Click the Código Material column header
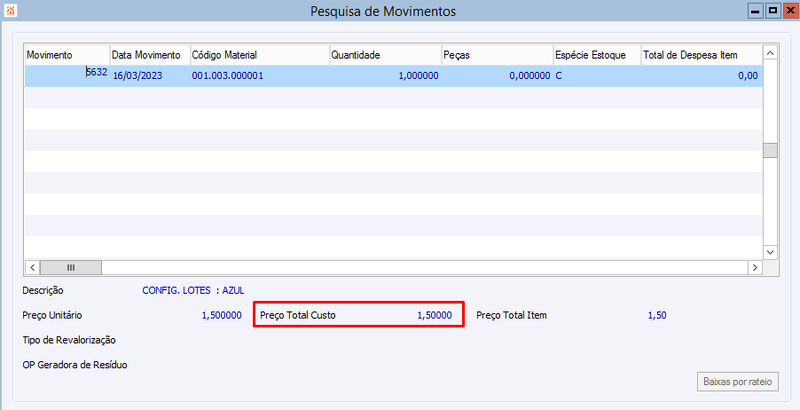The image size is (800, 410). 260,55
